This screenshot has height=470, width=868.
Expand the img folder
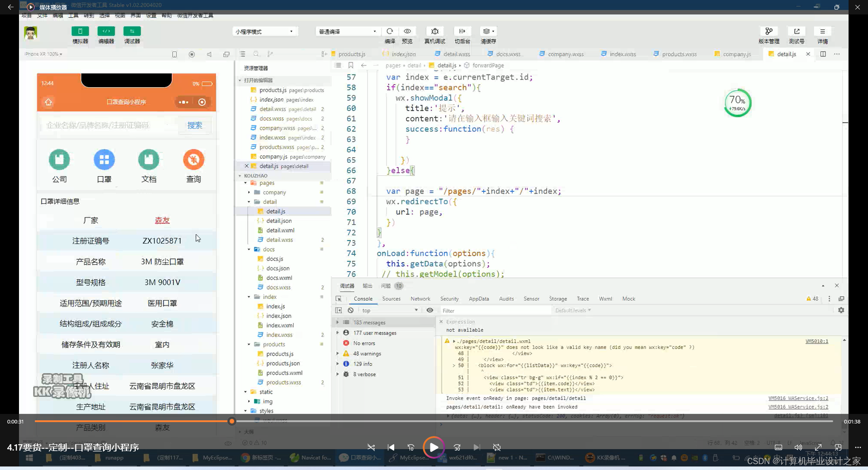(249, 401)
